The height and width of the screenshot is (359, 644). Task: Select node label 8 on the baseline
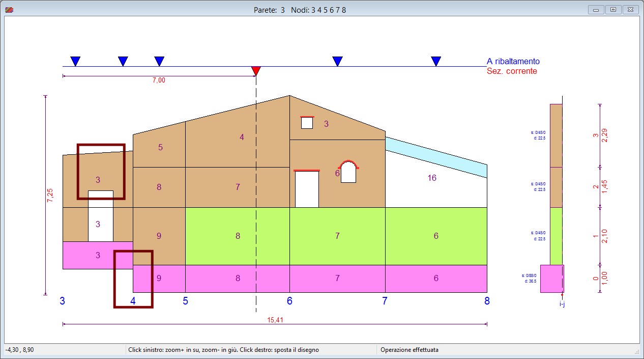click(x=487, y=301)
